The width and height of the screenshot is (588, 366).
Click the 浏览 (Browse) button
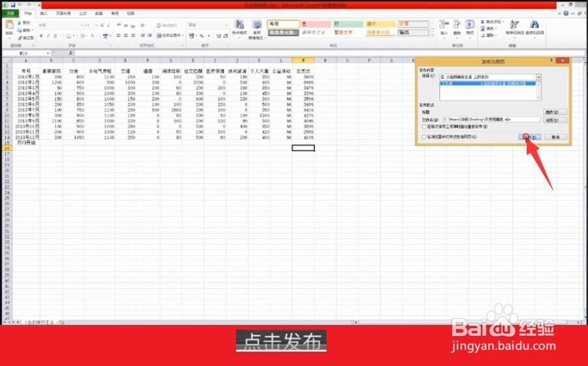coord(555,120)
